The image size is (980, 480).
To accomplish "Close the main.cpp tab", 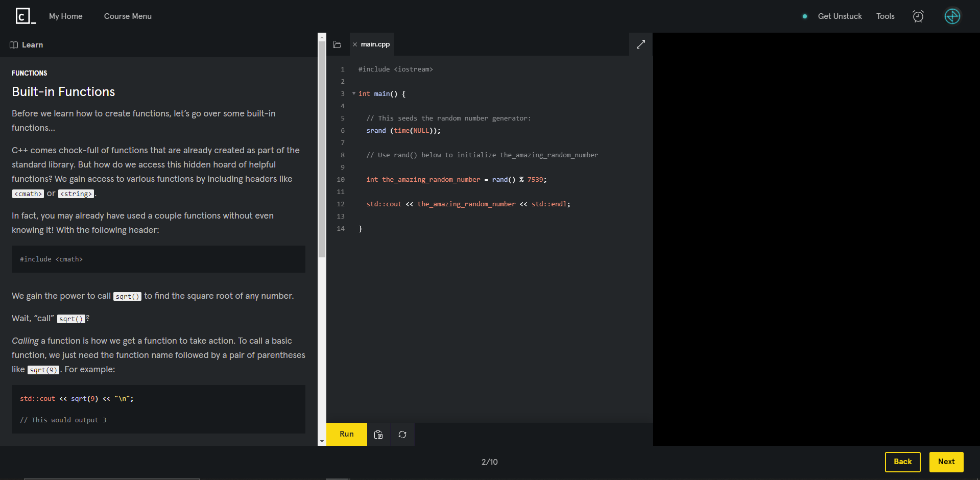I will (x=355, y=44).
